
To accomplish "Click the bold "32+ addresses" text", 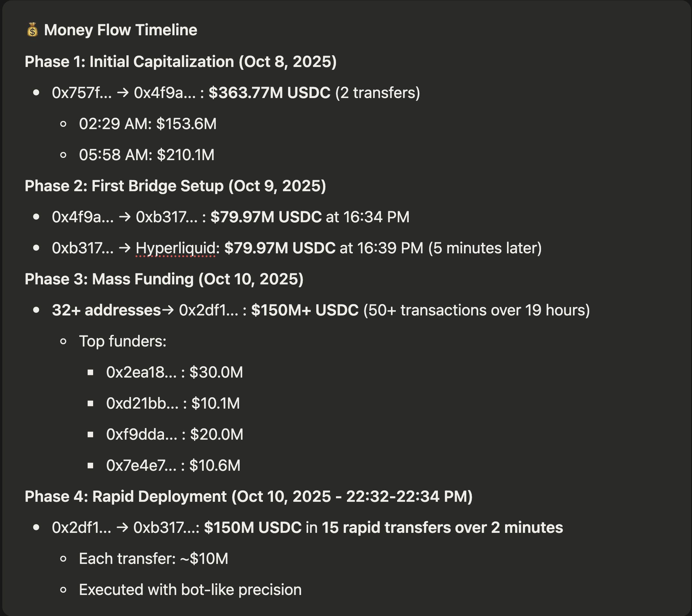I will [x=106, y=311].
